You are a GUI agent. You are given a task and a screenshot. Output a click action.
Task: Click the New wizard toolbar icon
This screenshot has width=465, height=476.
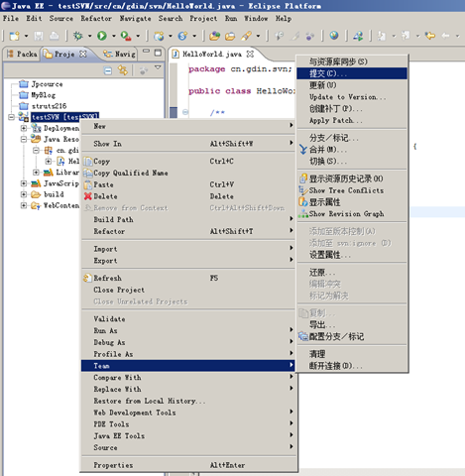14,36
